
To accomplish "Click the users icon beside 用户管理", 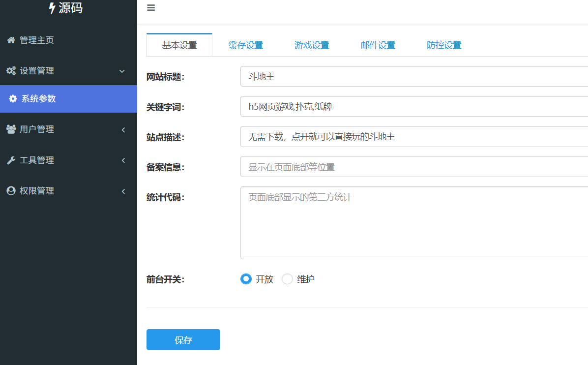I will point(11,129).
